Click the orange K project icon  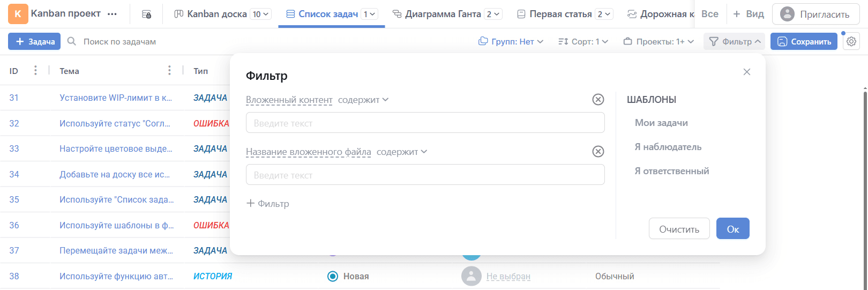(18, 14)
